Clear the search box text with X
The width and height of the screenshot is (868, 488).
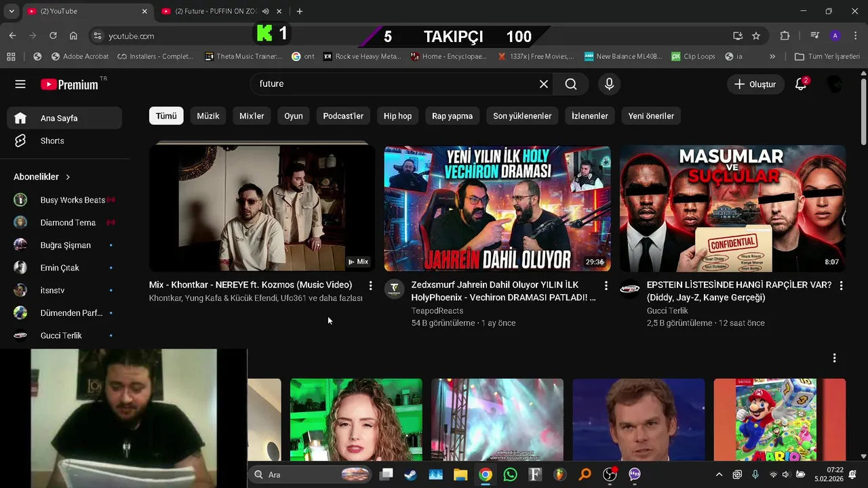[x=544, y=84]
